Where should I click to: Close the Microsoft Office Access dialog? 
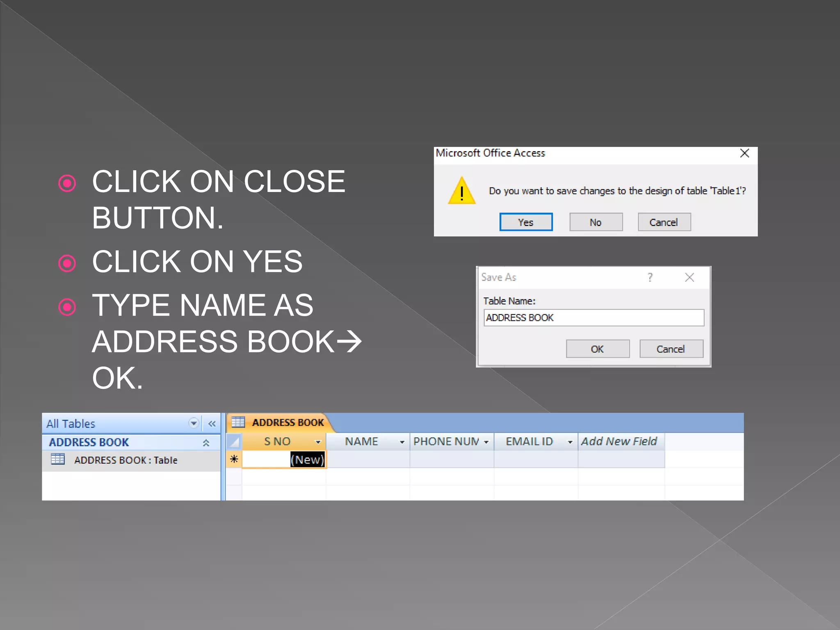[744, 153]
